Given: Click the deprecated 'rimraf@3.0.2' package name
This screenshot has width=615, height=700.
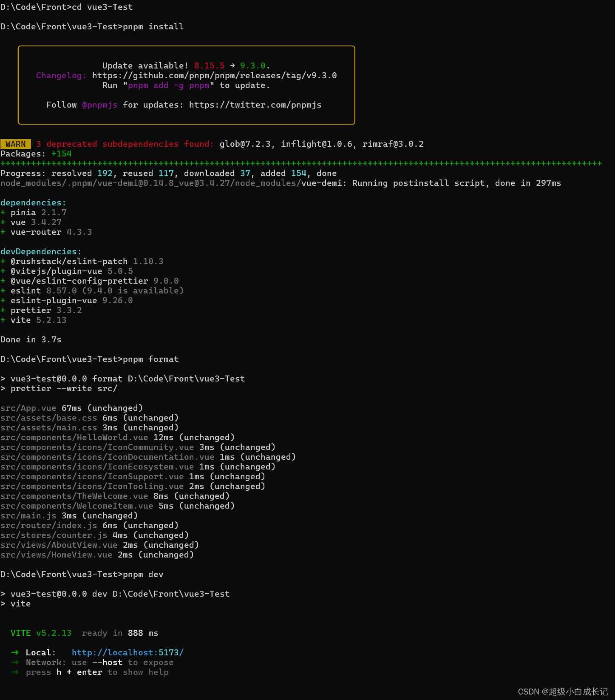Looking at the screenshot, I should (393, 144).
